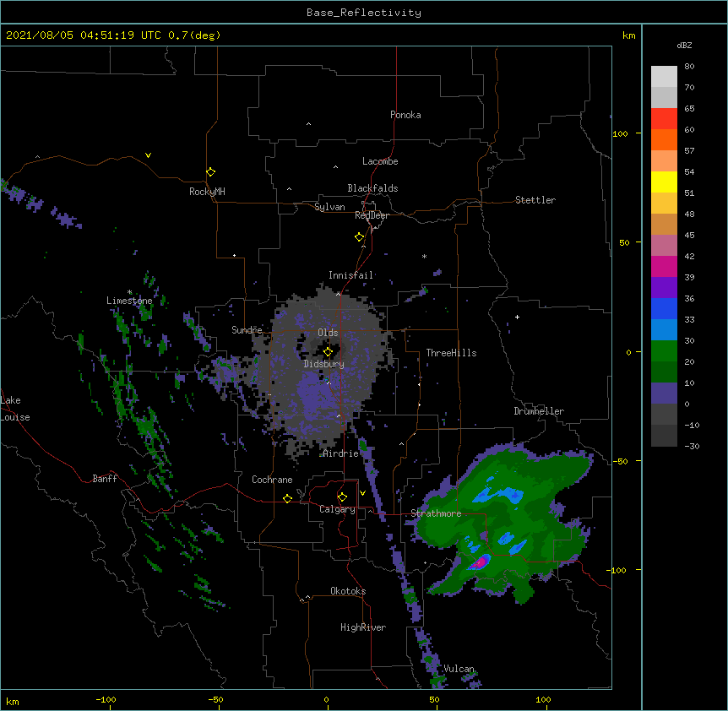Click the white asterisk marker above Limestone
Viewport: 728px width, 711px height.
(129, 292)
